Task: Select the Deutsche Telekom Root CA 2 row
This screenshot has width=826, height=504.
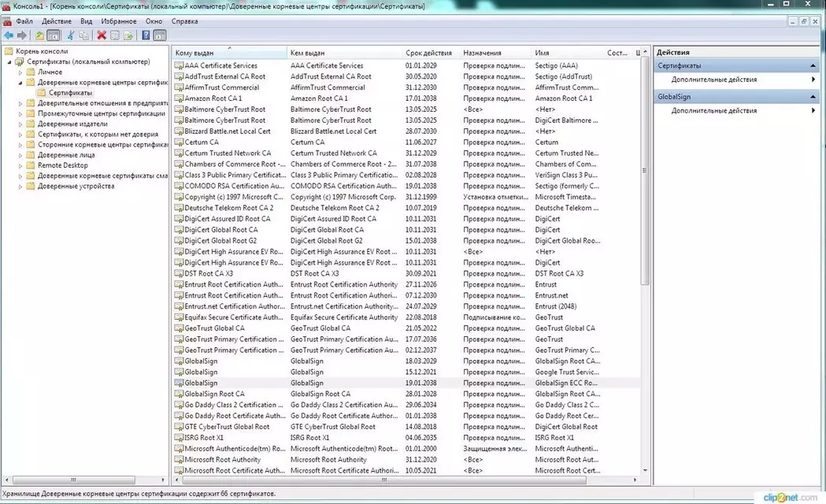Action: click(x=407, y=208)
